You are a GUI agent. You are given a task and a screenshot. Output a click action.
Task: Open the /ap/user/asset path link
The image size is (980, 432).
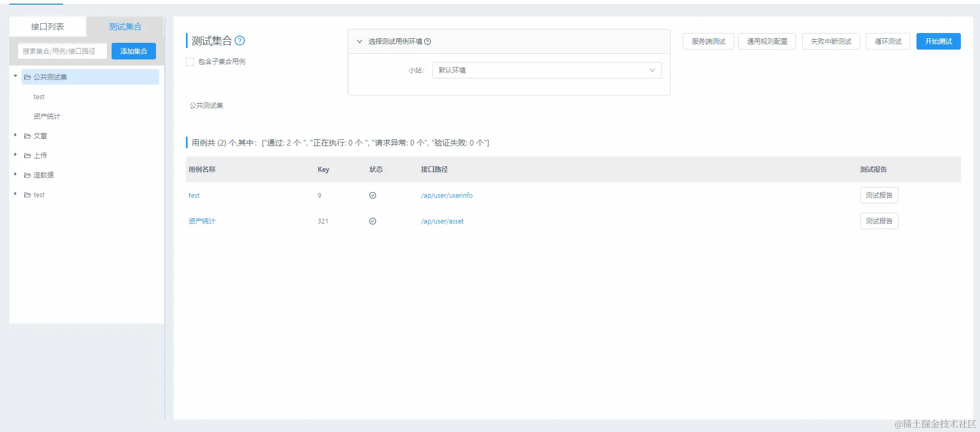click(442, 221)
